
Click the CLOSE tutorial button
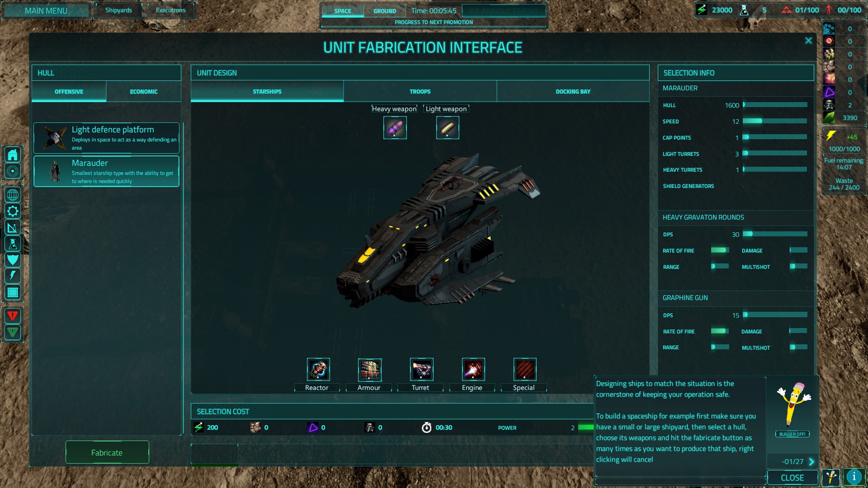pos(793,478)
